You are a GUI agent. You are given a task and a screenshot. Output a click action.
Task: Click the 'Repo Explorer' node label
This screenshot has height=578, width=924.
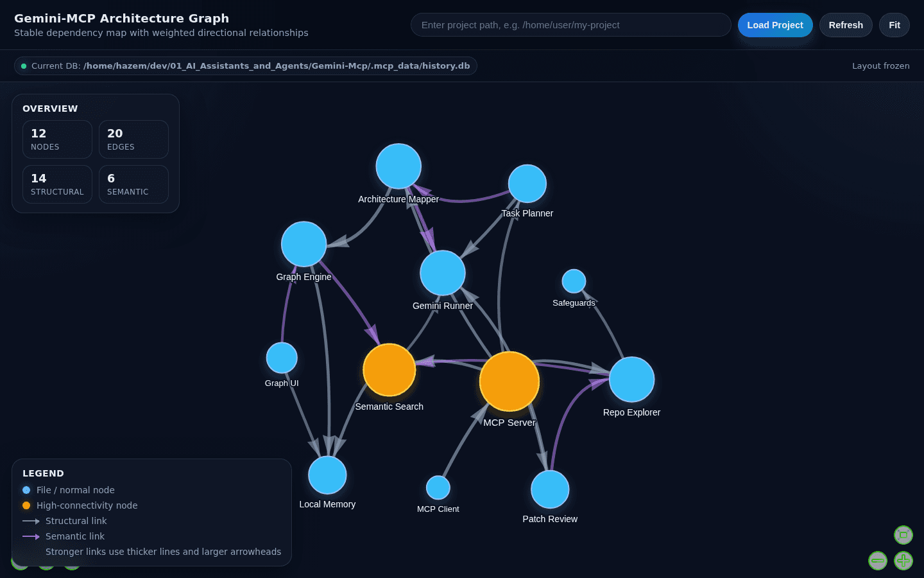pyautogui.click(x=631, y=412)
